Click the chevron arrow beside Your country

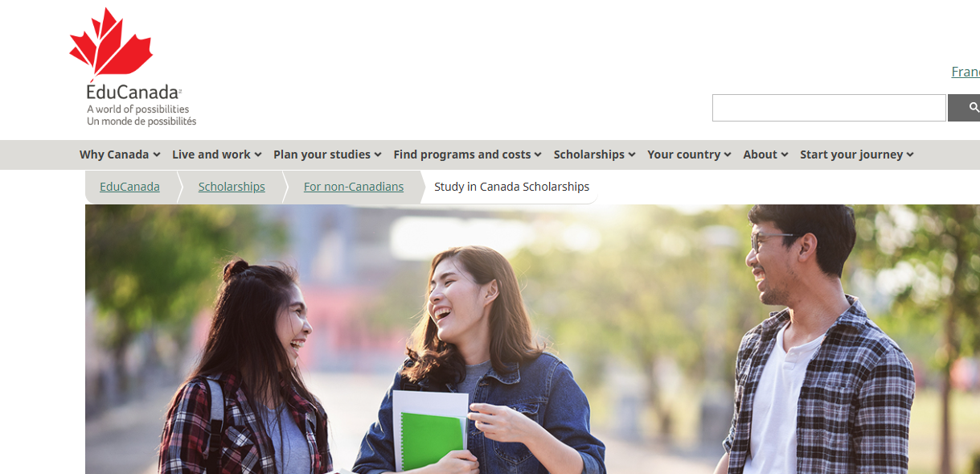point(728,155)
